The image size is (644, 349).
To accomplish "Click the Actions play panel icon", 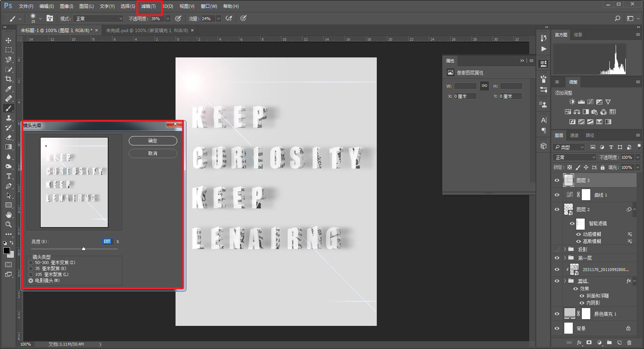I will point(543,49).
